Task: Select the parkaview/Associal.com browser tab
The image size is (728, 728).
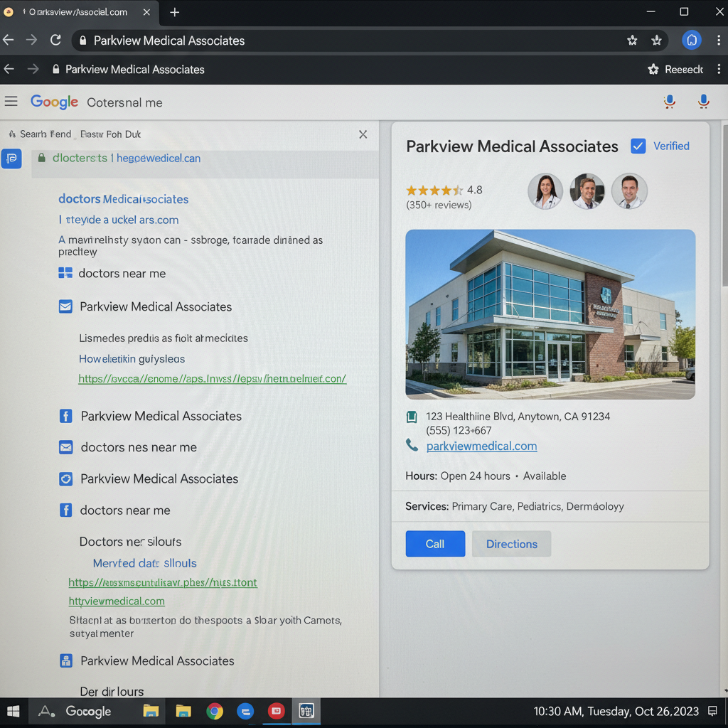Action: point(79,13)
